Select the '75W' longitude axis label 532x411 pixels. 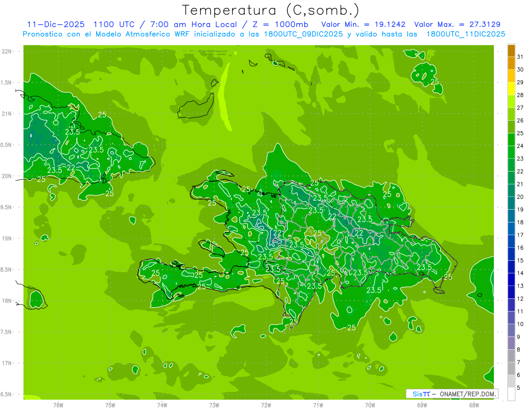tap(110, 405)
